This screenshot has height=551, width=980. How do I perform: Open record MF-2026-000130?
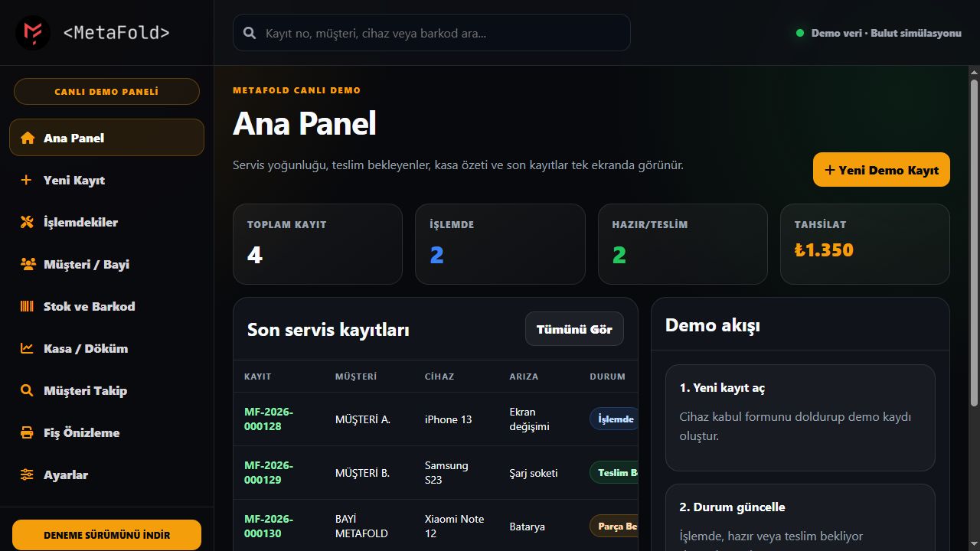[x=269, y=526]
